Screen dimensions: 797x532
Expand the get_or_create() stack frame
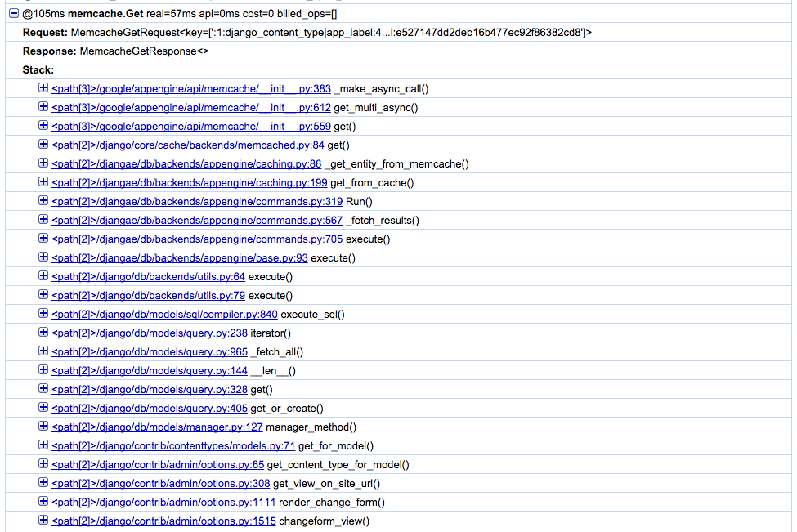(43, 408)
